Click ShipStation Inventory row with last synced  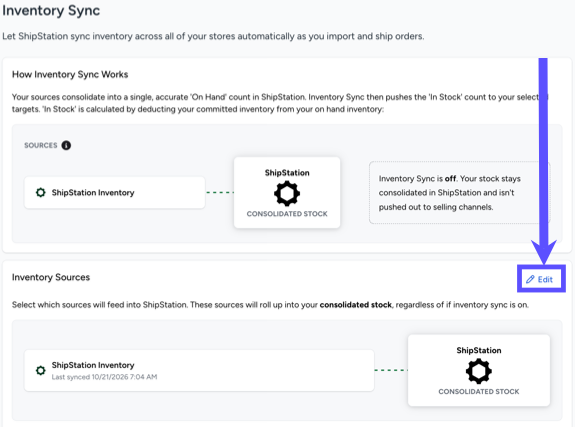pos(199,371)
